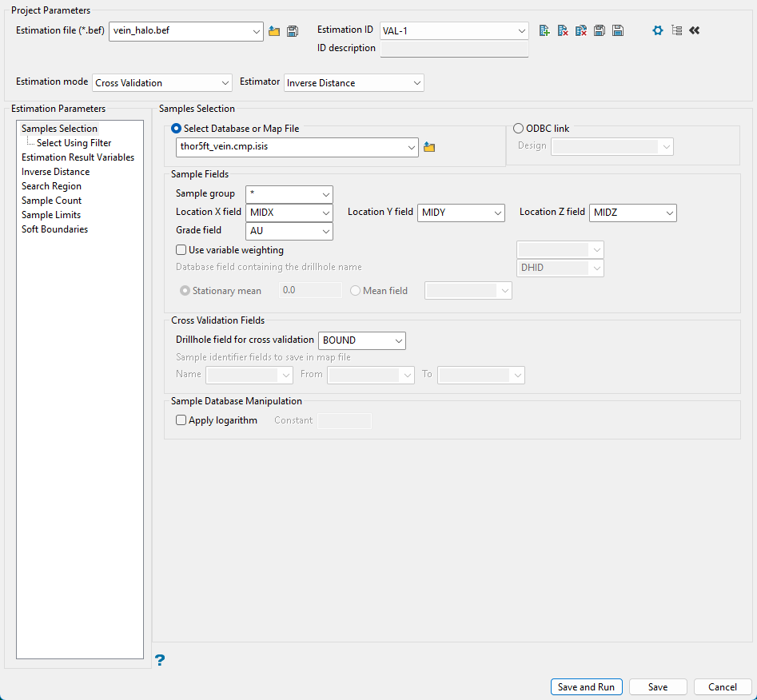Click the first delete Estimation ID icon

click(x=563, y=30)
